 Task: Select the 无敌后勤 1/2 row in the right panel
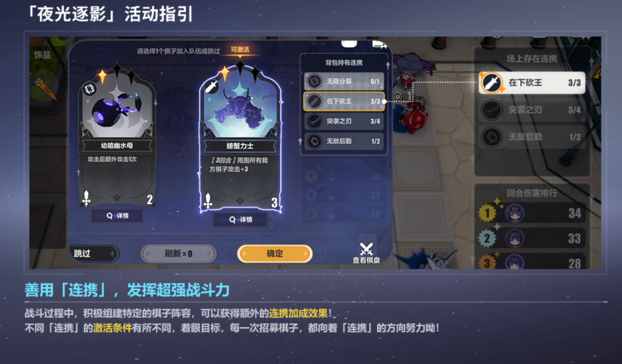[x=532, y=137]
